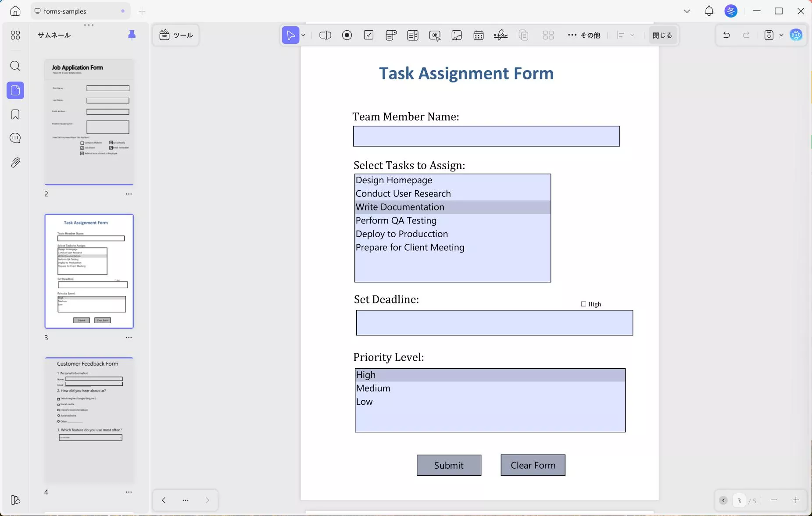This screenshot has height=516, width=812.
Task: Select Write Documentation task
Action: (453, 207)
